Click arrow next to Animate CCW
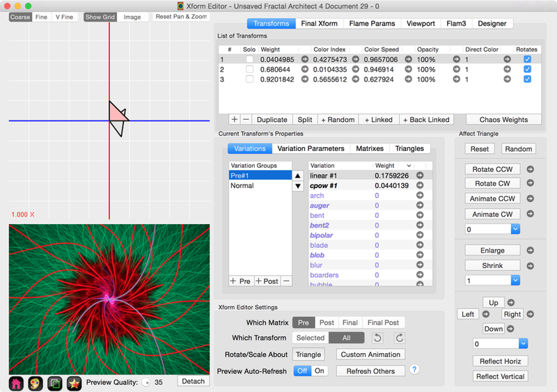557x392 pixels. [x=530, y=198]
